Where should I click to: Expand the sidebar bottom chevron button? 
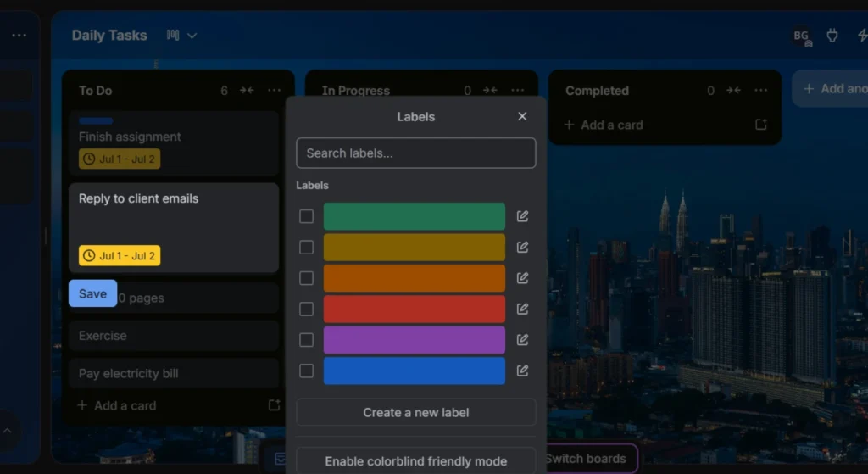click(7, 431)
